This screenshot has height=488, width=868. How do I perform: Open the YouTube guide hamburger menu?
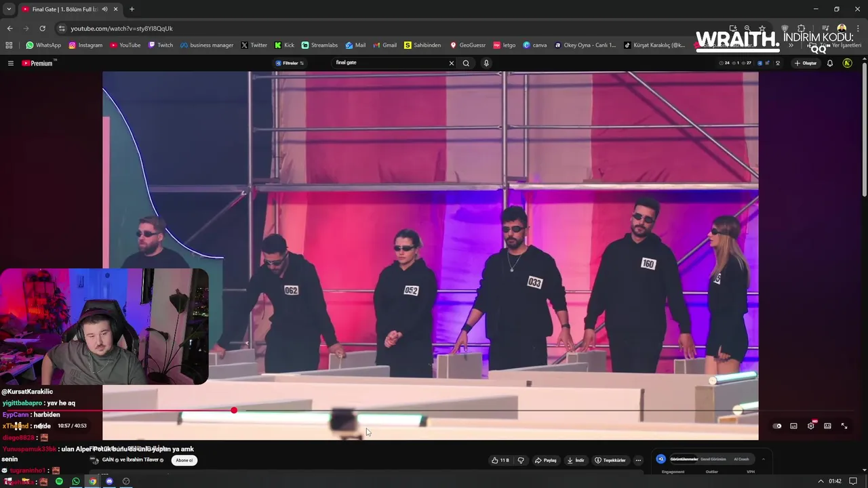10,63
